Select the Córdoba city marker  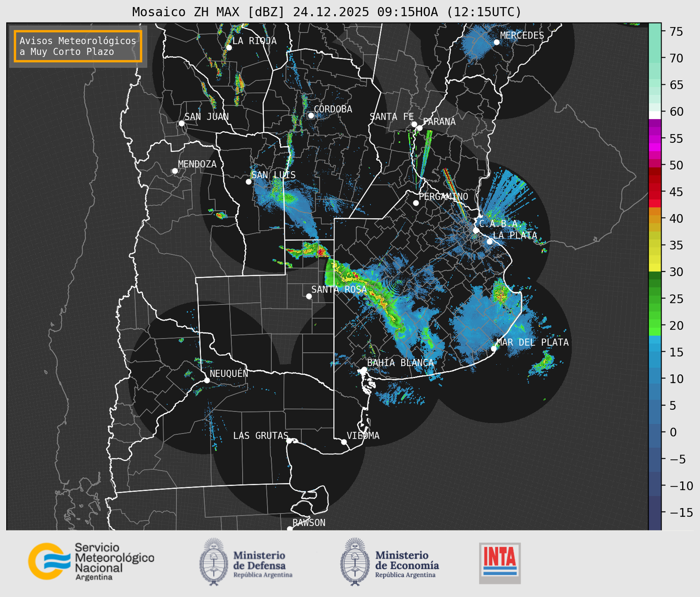coord(311,115)
